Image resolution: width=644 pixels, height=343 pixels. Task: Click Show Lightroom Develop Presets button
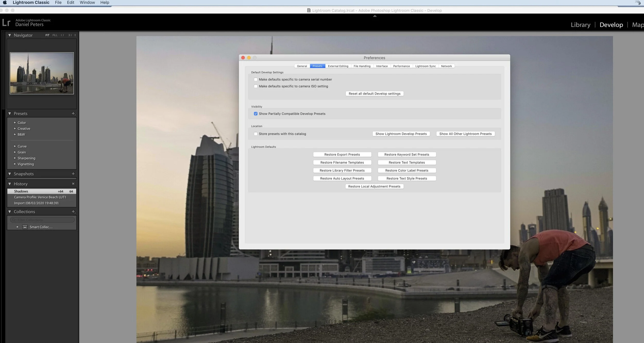tap(401, 134)
